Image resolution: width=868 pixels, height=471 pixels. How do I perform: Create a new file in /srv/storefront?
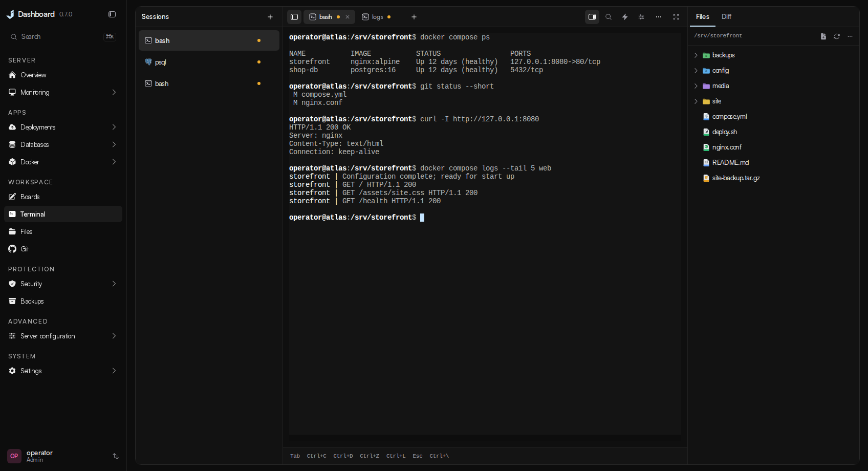(x=823, y=36)
